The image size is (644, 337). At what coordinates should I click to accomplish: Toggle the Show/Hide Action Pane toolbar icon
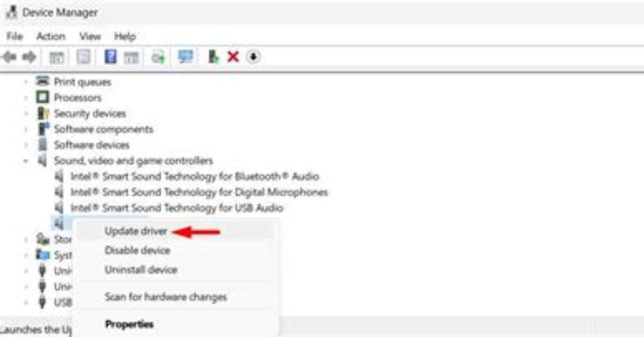click(131, 57)
